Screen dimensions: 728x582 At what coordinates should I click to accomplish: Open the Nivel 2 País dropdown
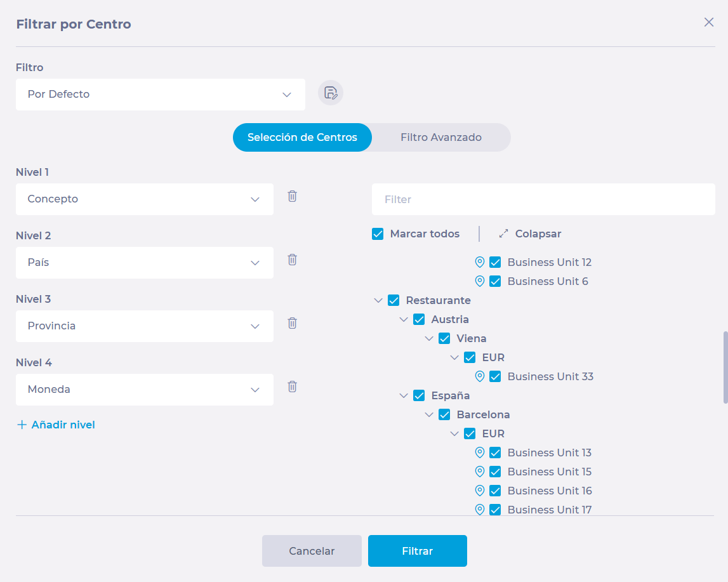point(144,263)
